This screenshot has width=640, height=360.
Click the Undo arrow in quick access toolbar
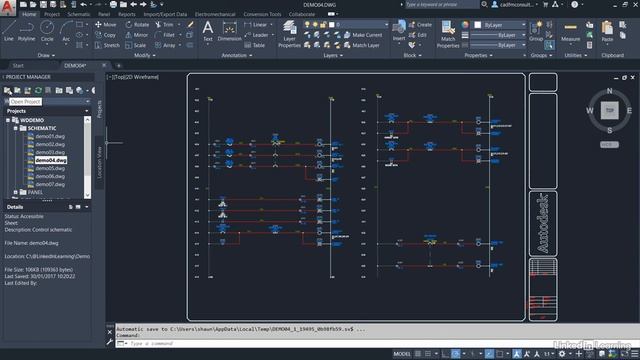click(84, 4)
